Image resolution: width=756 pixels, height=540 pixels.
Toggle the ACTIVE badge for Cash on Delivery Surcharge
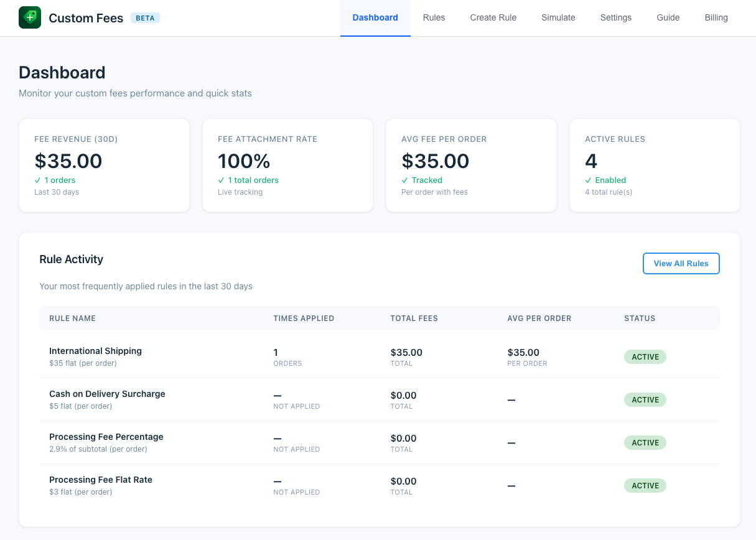645,399
